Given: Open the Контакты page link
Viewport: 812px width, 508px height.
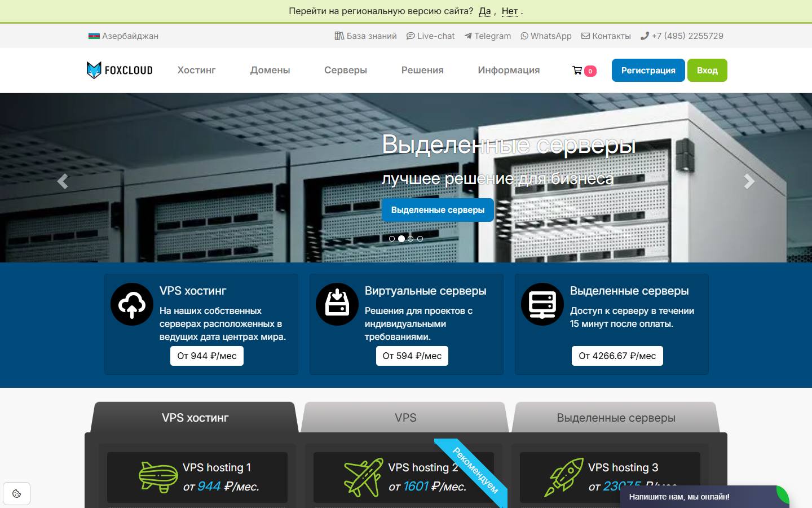Looking at the screenshot, I should pos(606,36).
